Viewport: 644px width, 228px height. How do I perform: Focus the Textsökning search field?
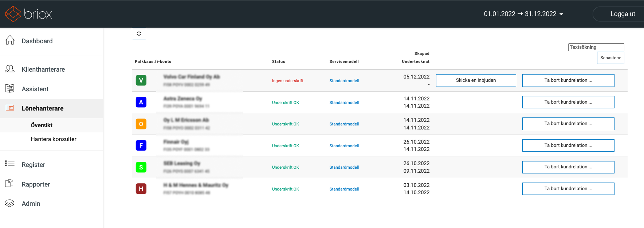[596, 47]
